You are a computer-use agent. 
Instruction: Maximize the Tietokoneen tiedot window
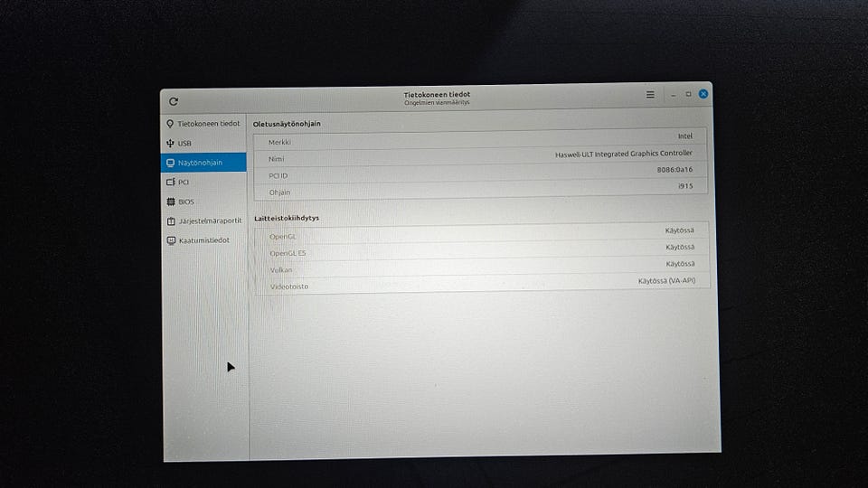[688, 94]
